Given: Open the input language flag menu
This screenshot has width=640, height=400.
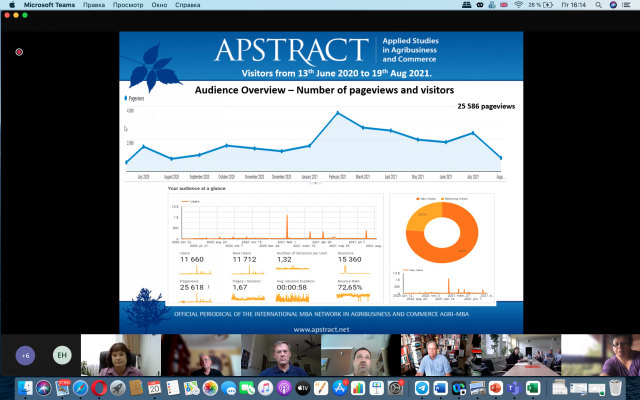Looking at the screenshot, I should [504, 5].
